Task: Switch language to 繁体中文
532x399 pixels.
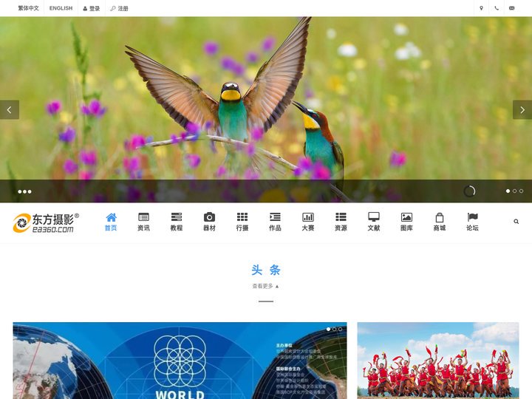Action: (29, 8)
